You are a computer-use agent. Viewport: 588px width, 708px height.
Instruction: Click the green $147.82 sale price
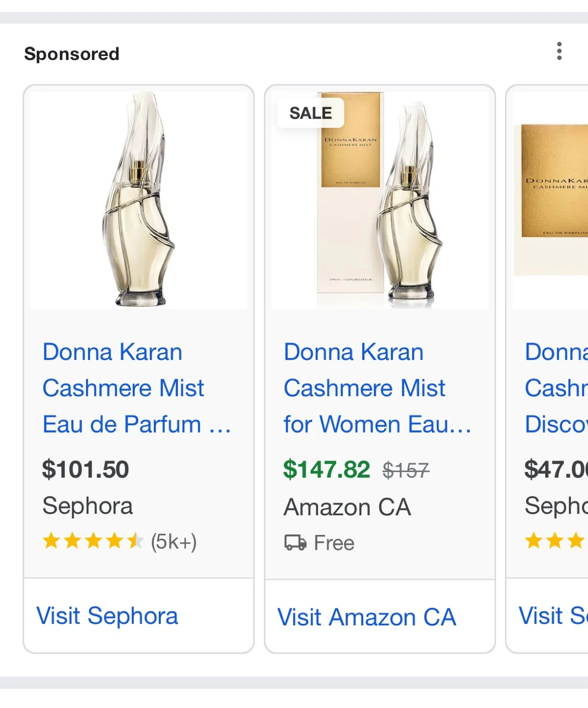[326, 469]
